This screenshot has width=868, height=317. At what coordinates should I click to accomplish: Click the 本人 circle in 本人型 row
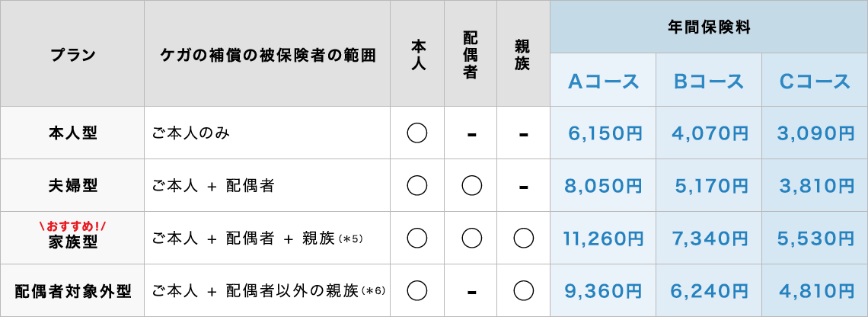[x=416, y=133]
